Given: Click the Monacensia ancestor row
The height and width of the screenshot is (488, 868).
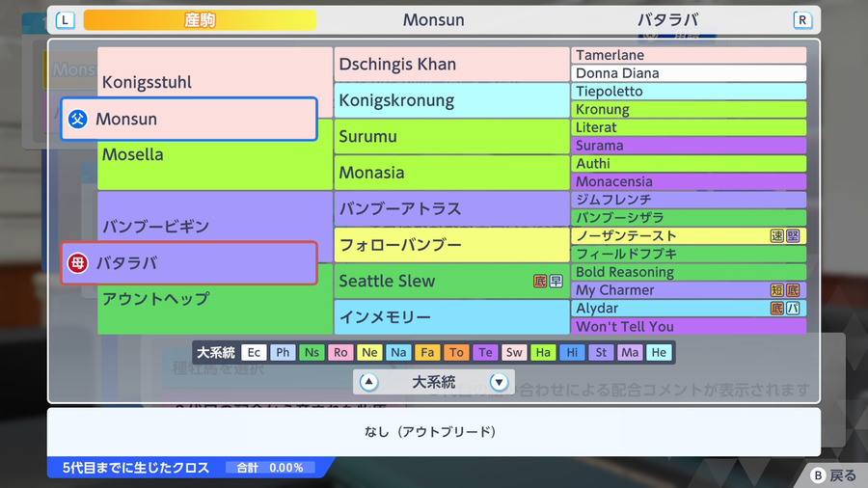Looking at the screenshot, I should [689, 181].
